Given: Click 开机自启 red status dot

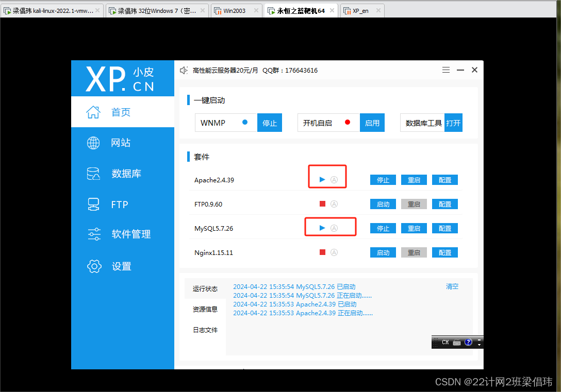Looking at the screenshot, I should pos(348,122).
